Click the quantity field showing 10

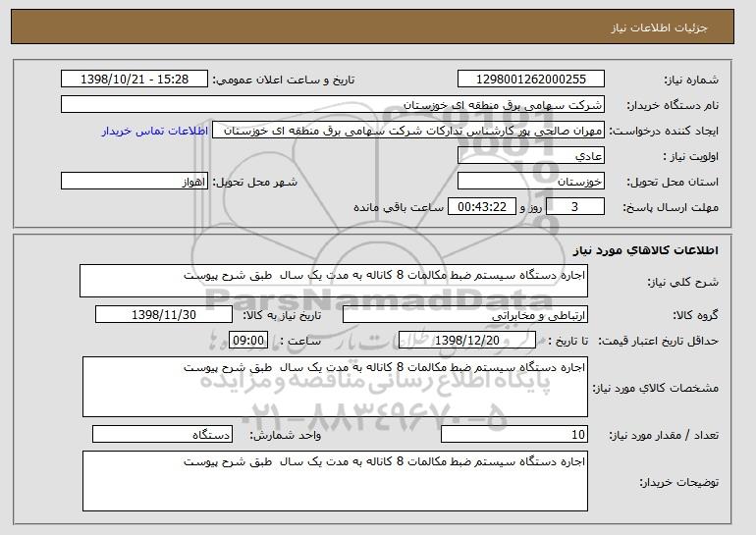(x=515, y=435)
